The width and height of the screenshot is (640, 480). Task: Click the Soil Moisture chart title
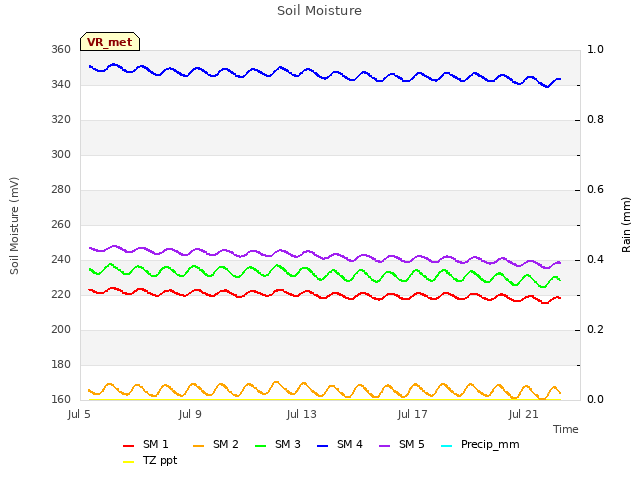click(x=319, y=11)
